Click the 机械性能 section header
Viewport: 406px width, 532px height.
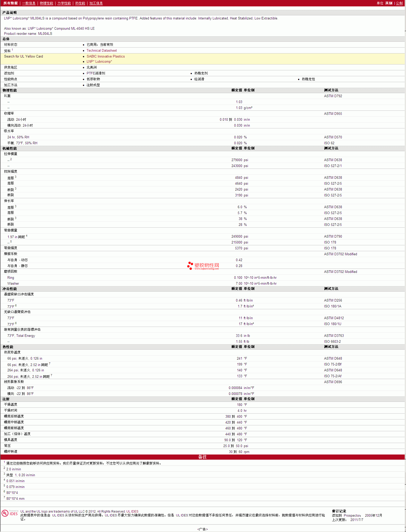9,148
